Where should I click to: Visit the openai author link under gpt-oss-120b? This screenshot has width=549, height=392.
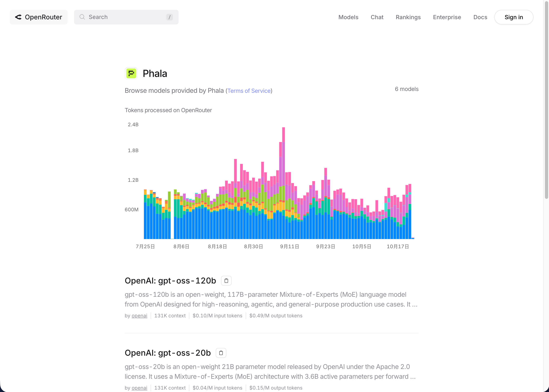point(139,316)
